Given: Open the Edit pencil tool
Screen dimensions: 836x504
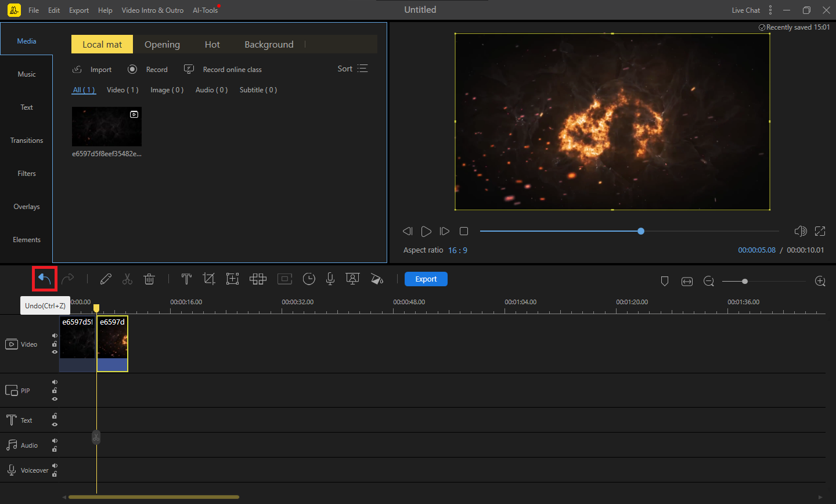Looking at the screenshot, I should pos(106,279).
